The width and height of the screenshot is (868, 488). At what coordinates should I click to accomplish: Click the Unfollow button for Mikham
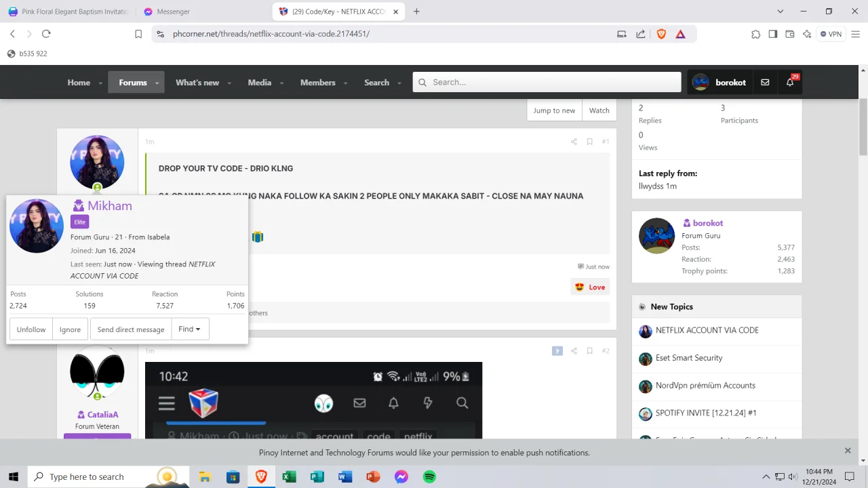(31, 329)
